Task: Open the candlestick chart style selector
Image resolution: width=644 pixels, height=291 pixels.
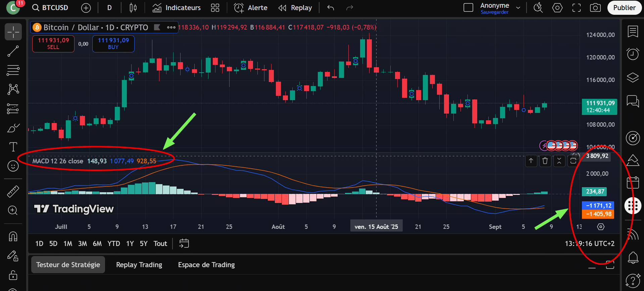Action: (133, 8)
